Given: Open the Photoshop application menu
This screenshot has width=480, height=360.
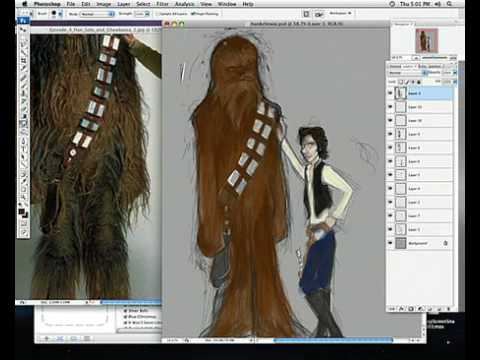Looking at the screenshot, I should (47, 4).
